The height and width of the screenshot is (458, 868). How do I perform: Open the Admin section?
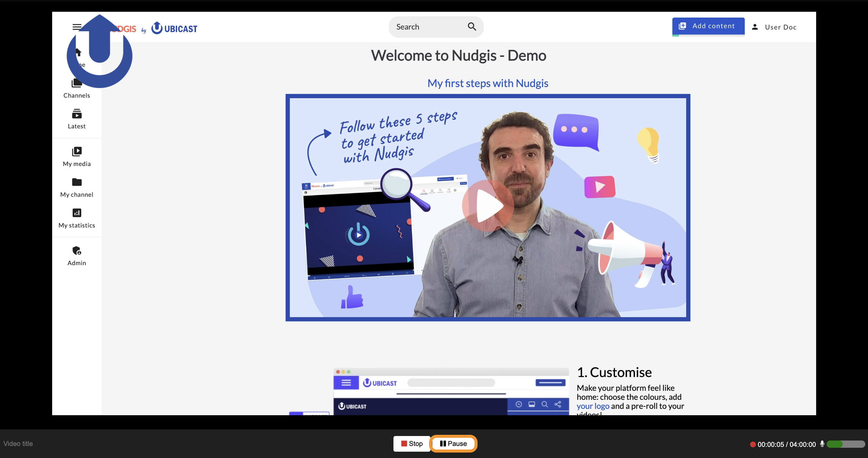(x=77, y=256)
